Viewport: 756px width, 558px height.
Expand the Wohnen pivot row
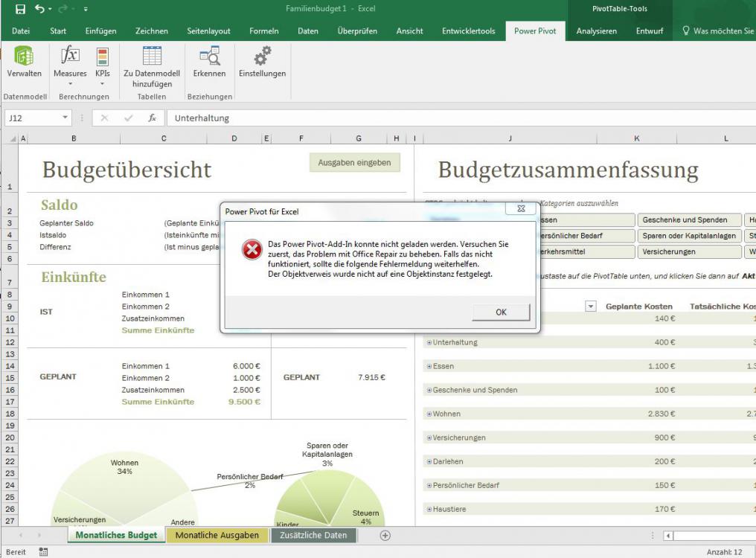click(429, 414)
